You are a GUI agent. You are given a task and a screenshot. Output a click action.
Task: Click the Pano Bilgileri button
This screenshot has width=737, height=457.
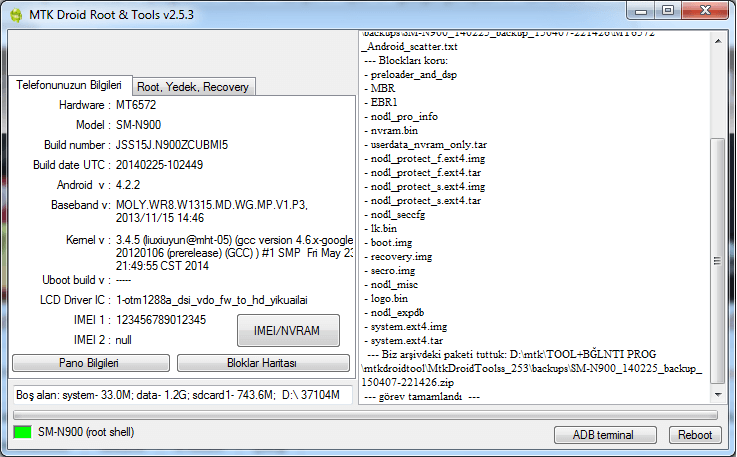(90, 362)
